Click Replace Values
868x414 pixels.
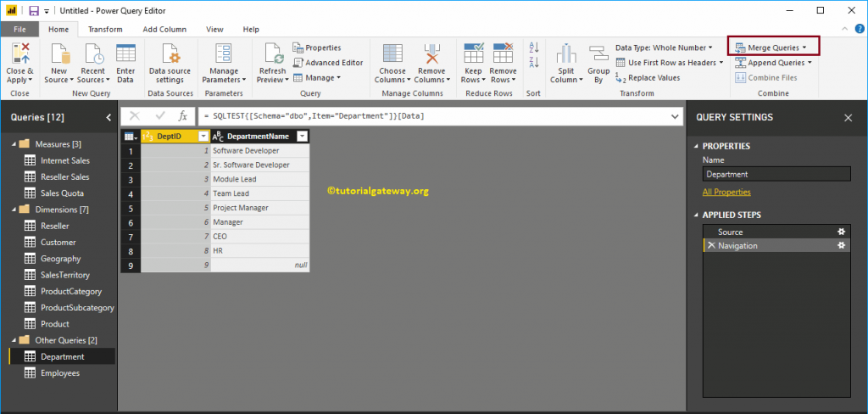click(x=648, y=78)
